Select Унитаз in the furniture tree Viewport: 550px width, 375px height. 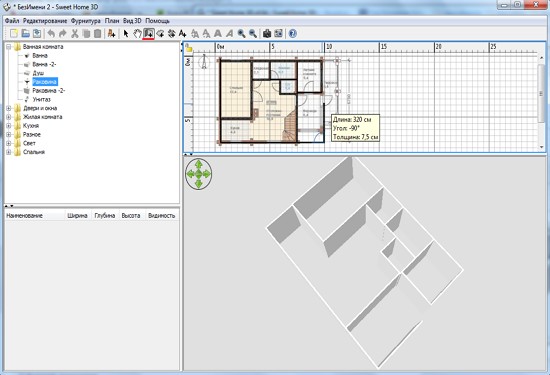pos(41,100)
